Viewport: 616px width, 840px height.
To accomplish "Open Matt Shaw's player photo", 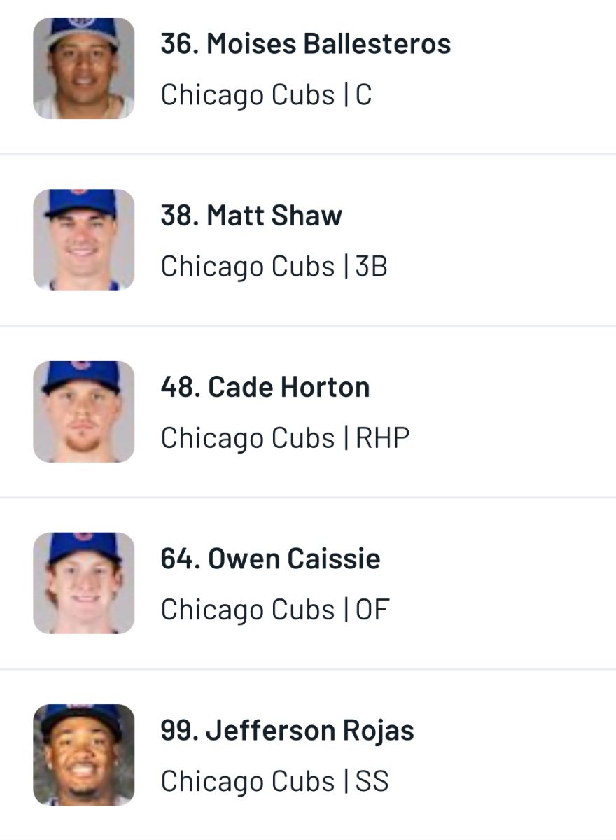I will pos(83,239).
